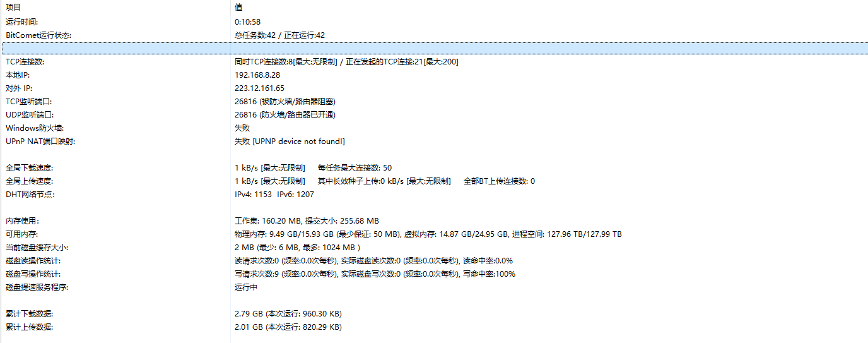Click the UPNP device not found message
The width and height of the screenshot is (868, 343).
pos(299,141)
